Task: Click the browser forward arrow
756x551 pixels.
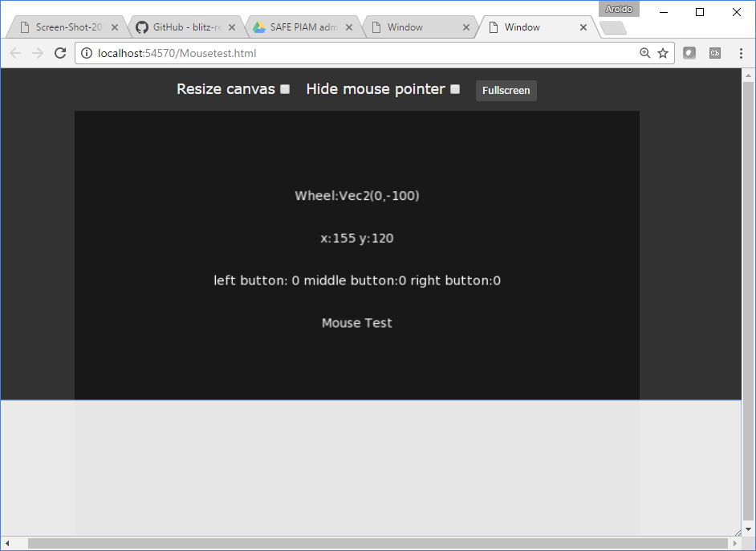Action: click(37, 53)
